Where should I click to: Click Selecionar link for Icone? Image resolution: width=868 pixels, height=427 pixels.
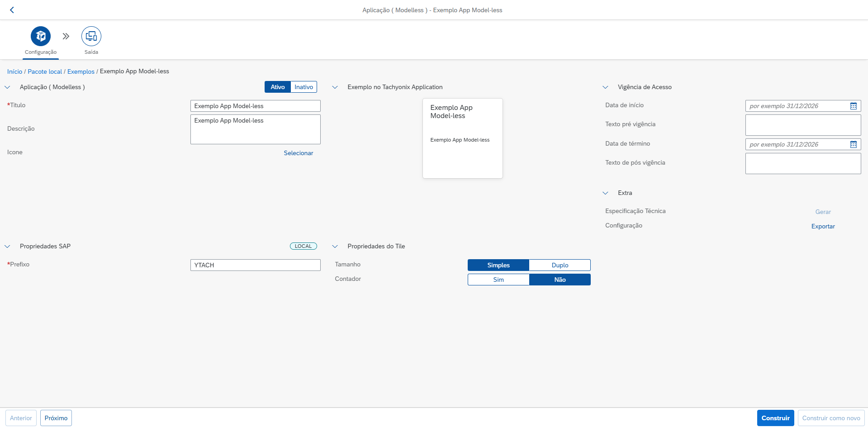coord(299,153)
